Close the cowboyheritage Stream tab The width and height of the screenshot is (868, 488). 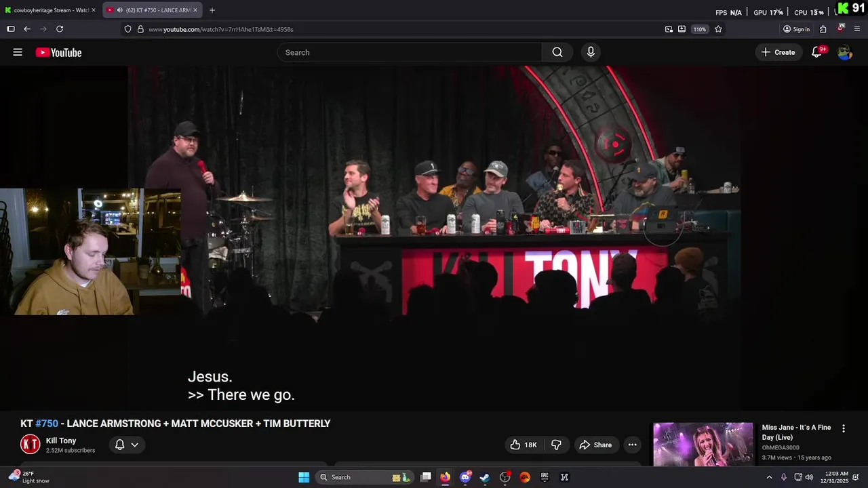point(94,10)
